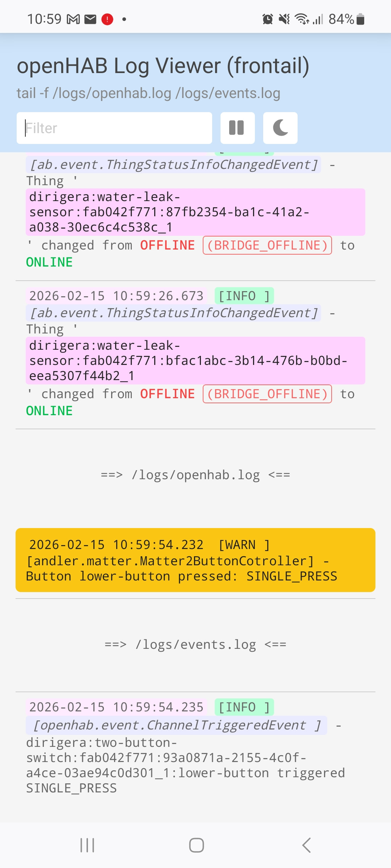Click INFO tag beside 10:59:54.235
This screenshot has width=391, height=868.
coord(244,707)
